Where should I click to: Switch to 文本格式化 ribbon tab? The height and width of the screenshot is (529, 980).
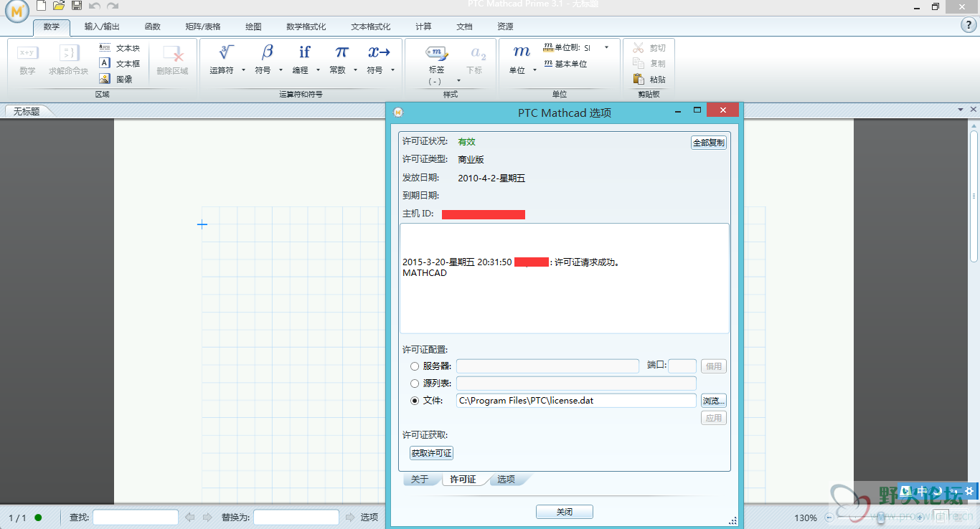point(371,27)
